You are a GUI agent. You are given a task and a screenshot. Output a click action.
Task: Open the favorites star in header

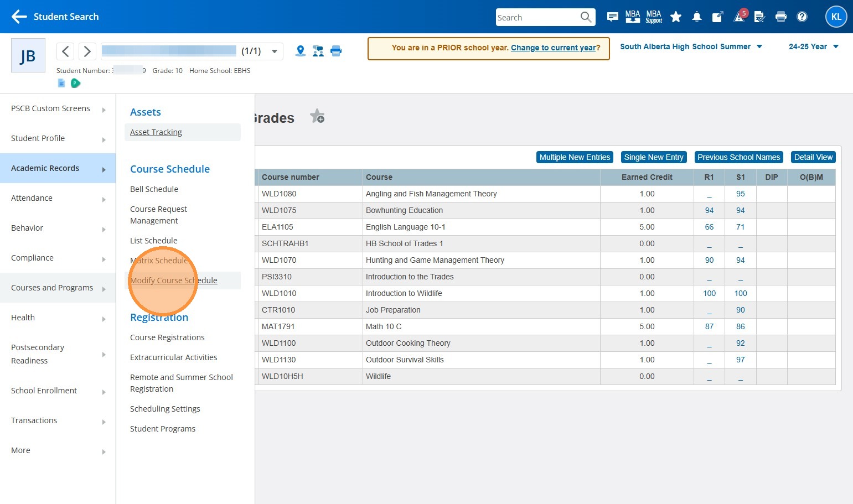coord(675,17)
